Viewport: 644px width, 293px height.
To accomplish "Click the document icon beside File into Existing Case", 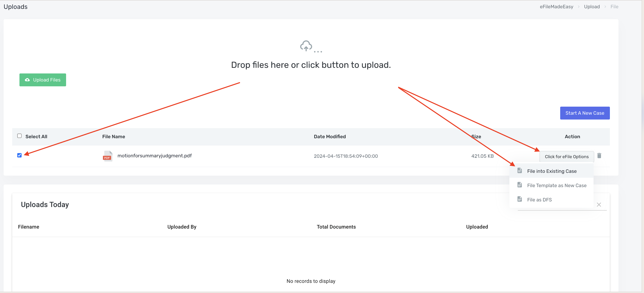I will point(519,171).
